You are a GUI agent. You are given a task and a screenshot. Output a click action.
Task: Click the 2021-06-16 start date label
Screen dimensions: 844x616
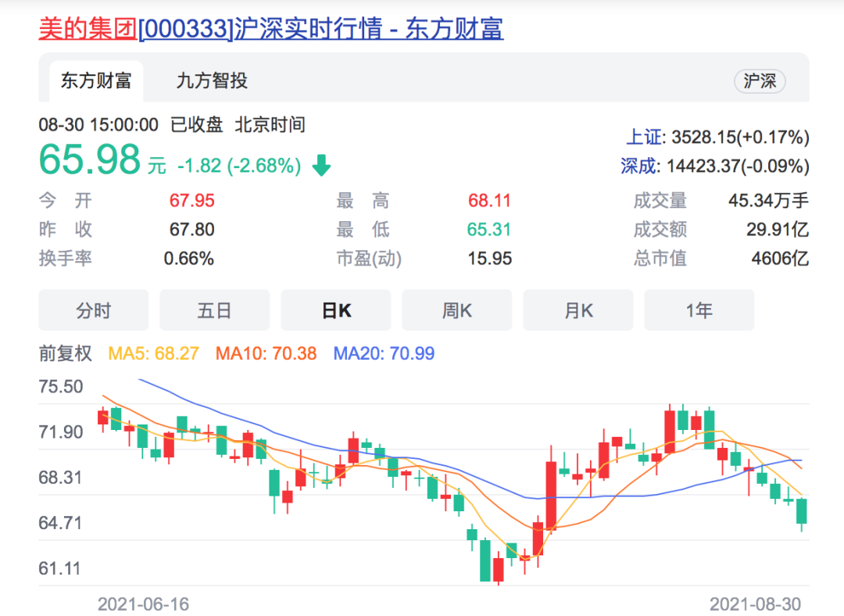tap(143, 603)
